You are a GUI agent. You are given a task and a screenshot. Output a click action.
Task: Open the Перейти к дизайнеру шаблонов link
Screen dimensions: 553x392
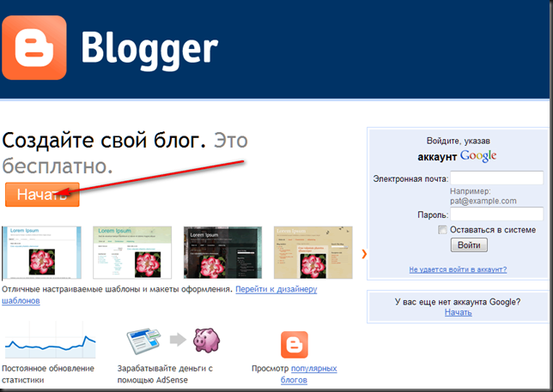[x=276, y=289]
